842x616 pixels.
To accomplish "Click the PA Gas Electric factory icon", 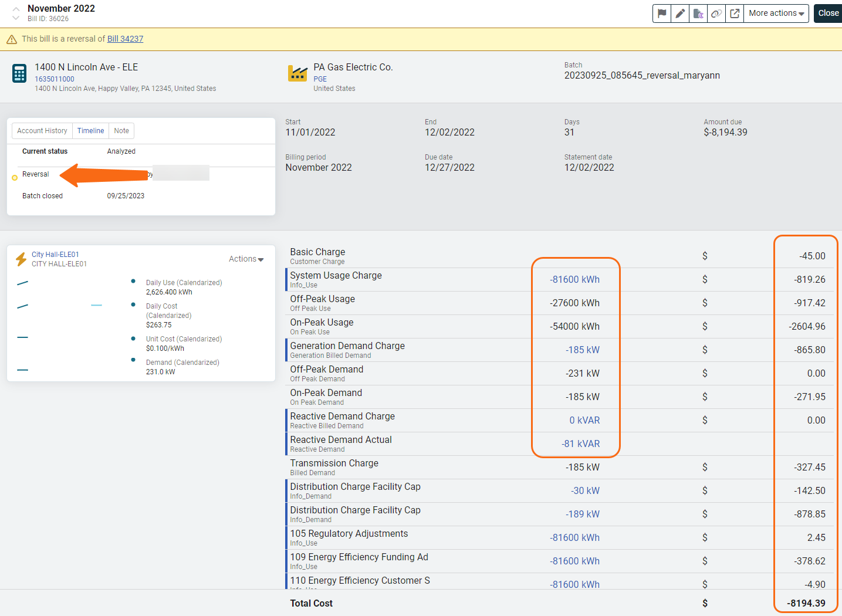I will tap(297, 73).
